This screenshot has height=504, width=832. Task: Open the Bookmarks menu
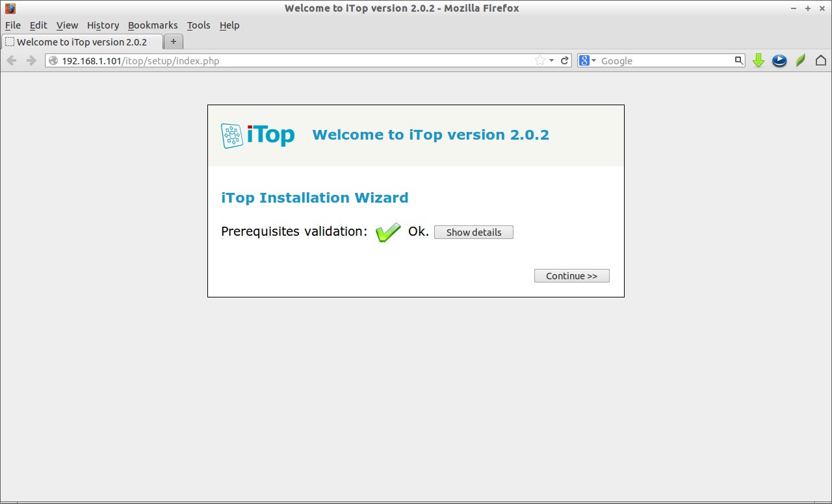[x=153, y=25]
